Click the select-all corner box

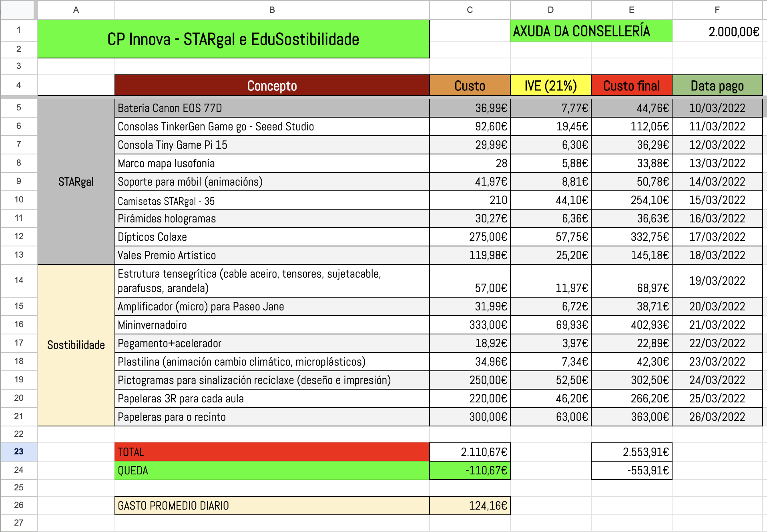point(18,10)
